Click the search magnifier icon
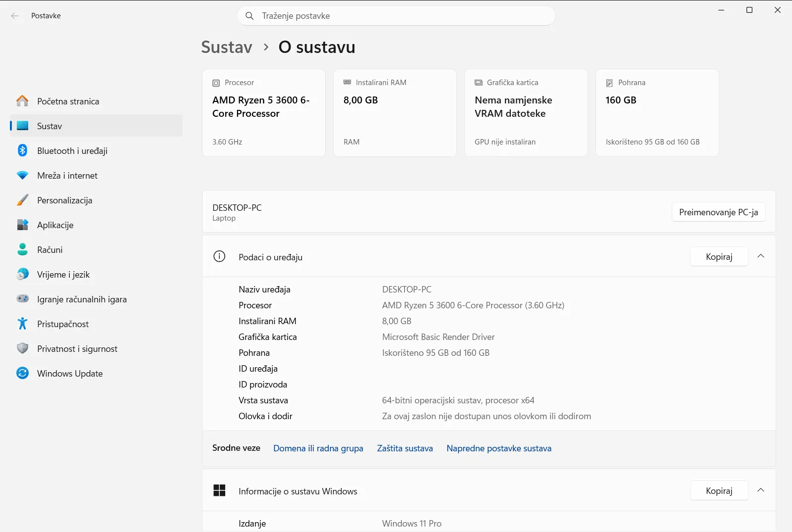Screen dimensions: 792x532 pyautogui.click(x=249, y=16)
